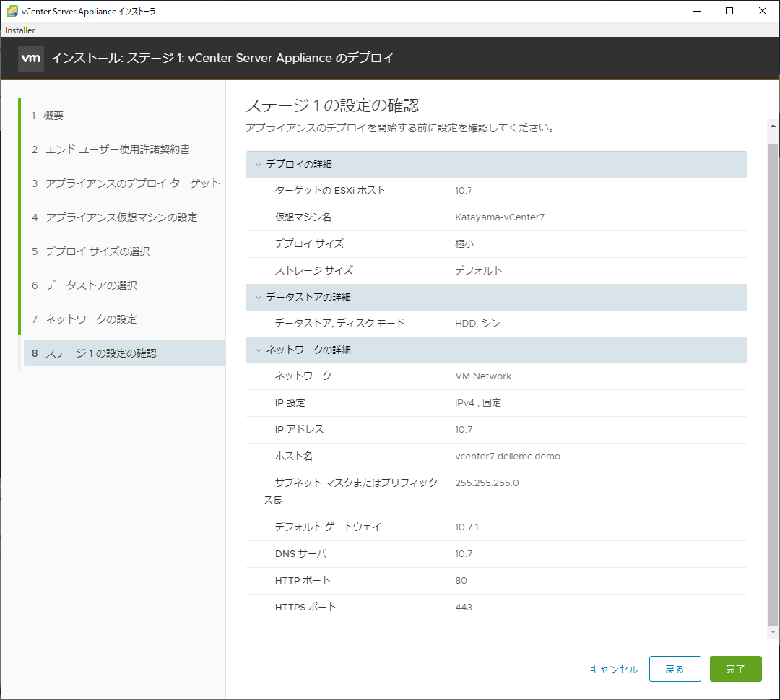
Task: Collapse the デプロイの詳細 section
Action: tap(258, 164)
